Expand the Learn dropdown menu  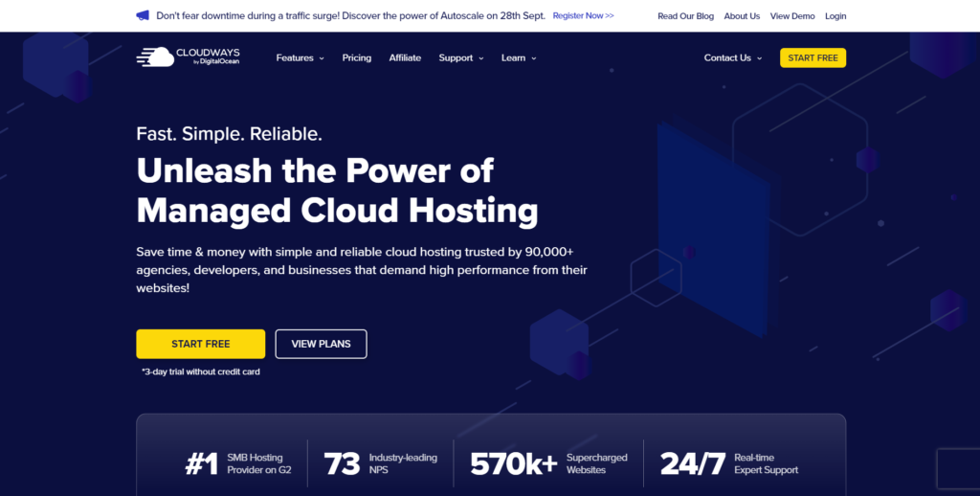(519, 57)
